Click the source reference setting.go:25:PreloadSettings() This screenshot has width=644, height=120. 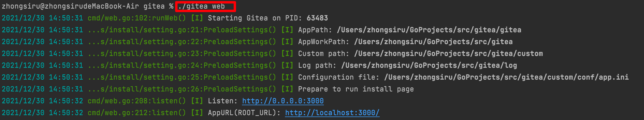tap(182, 77)
